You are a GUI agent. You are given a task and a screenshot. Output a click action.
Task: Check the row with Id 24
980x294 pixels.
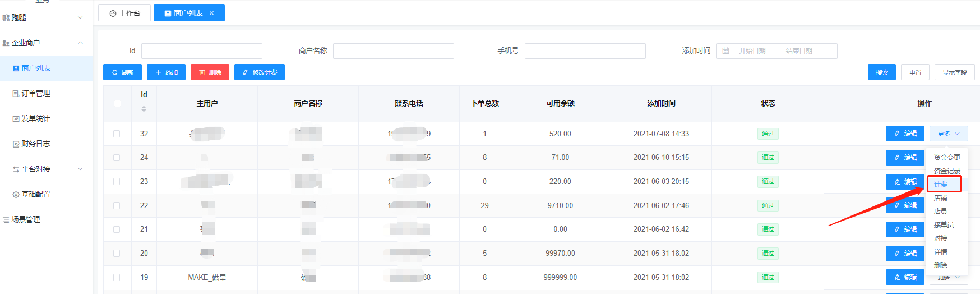click(x=117, y=158)
